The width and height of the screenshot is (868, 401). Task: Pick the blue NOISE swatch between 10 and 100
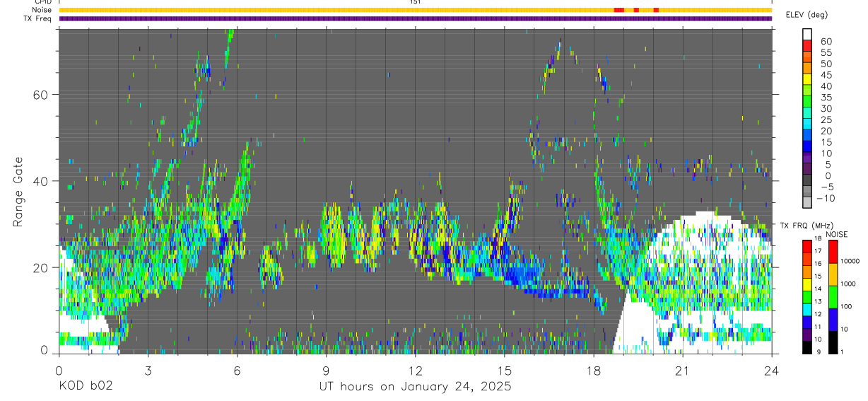(x=833, y=319)
